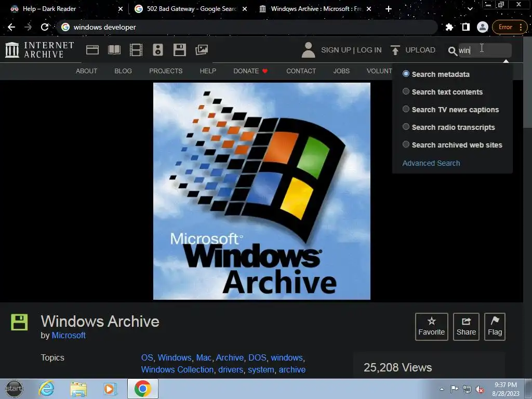
Task: Open the JOBS menu item
Action: click(x=341, y=71)
